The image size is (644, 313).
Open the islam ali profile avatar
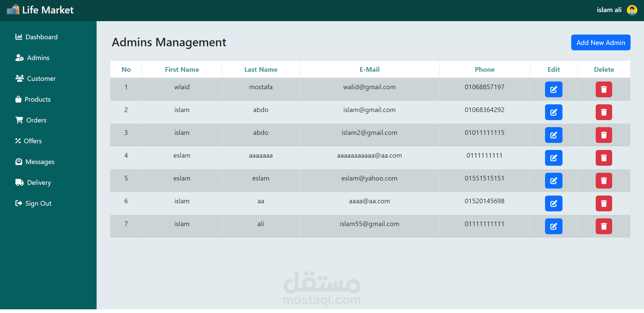click(632, 10)
